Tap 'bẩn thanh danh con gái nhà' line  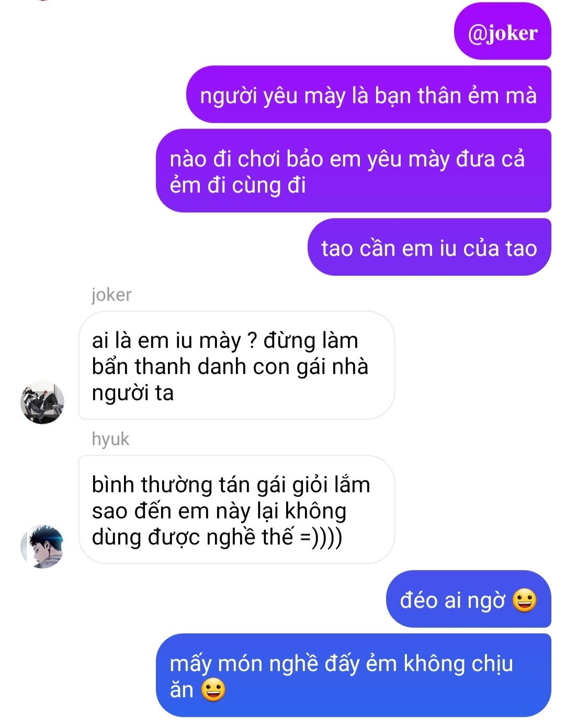230,367
